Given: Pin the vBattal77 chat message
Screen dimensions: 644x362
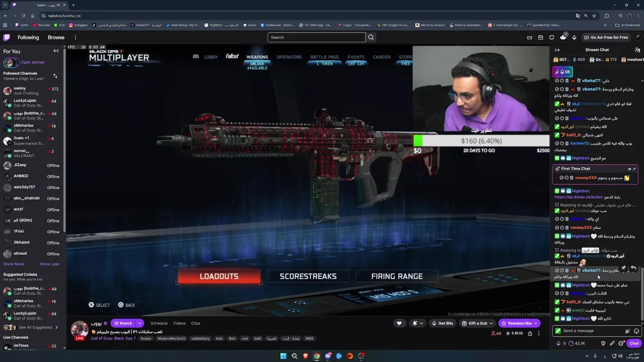Looking at the screenshot, I should (x=623, y=268).
